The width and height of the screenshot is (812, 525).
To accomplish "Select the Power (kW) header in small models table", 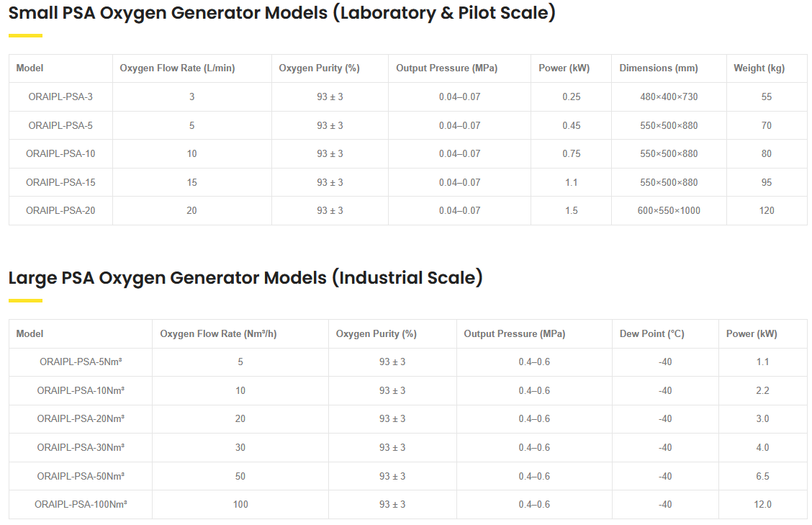I will point(564,68).
